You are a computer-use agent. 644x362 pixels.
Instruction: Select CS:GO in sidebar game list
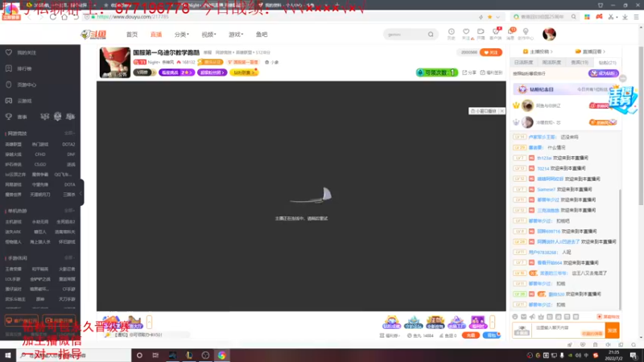coord(40,165)
